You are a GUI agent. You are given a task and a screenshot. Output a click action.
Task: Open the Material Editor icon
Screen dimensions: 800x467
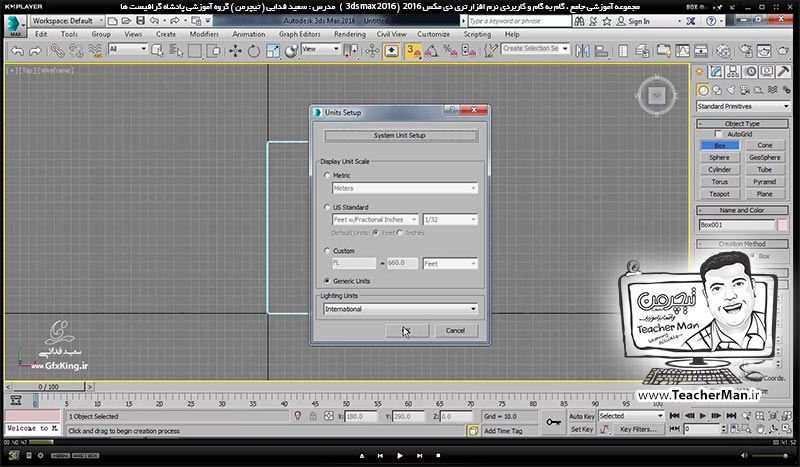tap(723, 51)
